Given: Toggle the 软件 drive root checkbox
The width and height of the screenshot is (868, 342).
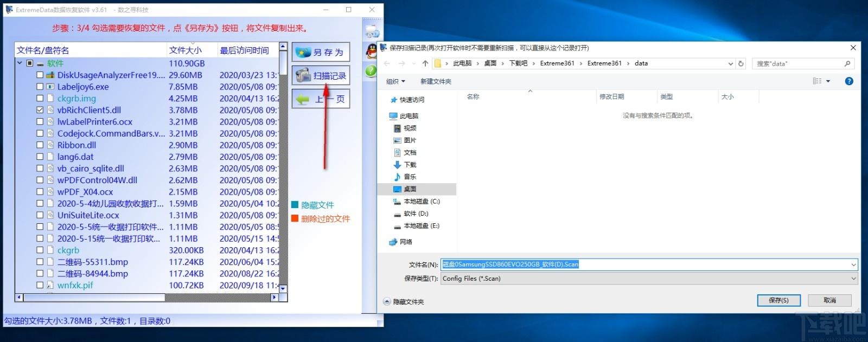Looking at the screenshot, I should [30, 63].
